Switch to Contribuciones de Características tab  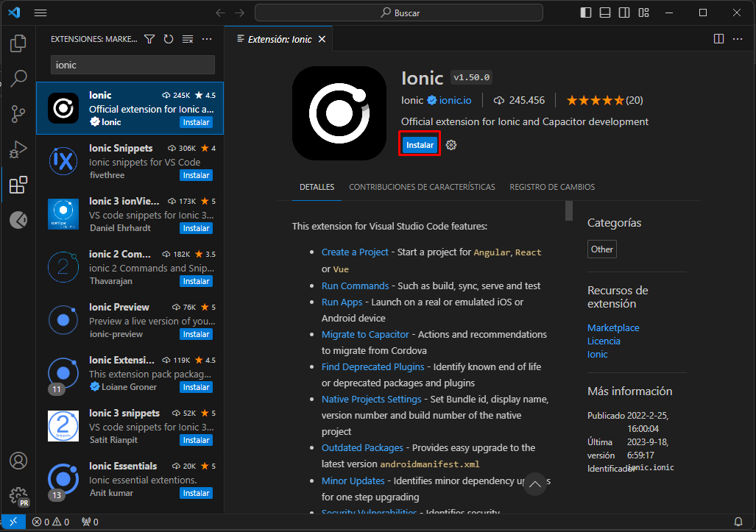tap(422, 187)
